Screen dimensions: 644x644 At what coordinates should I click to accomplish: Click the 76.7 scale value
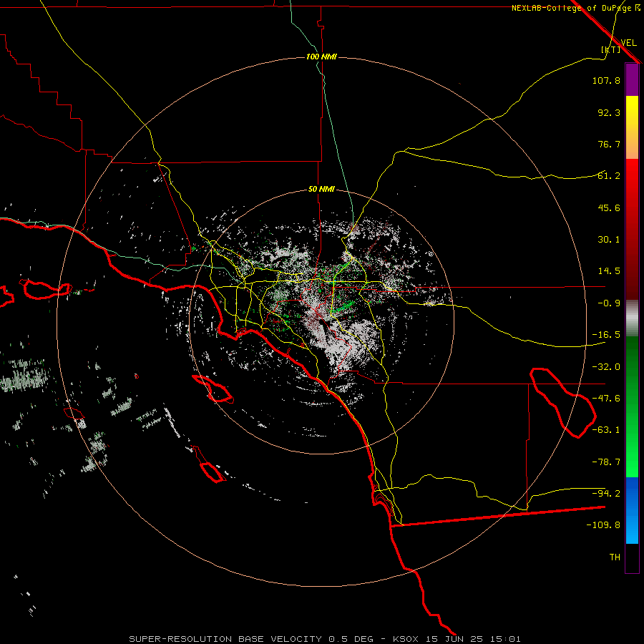click(x=609, y=144)
